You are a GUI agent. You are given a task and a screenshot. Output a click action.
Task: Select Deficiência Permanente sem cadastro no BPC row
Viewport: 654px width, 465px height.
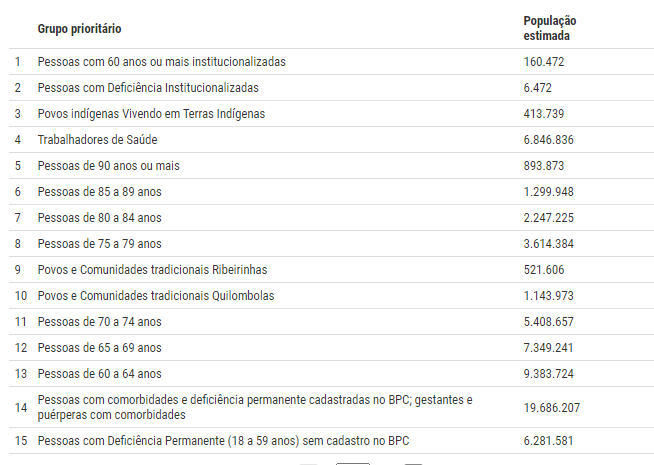click(x=332, y=441)
